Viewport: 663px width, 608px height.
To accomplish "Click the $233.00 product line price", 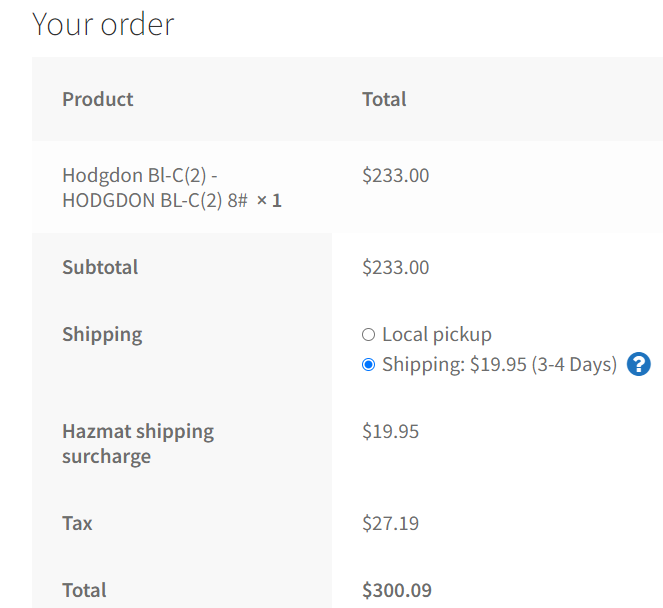I will coord(395,176).
